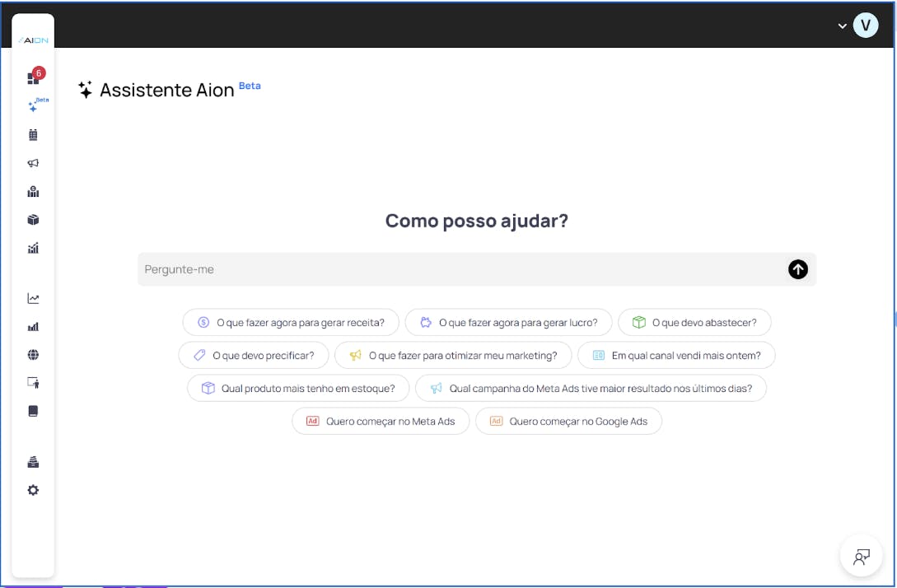Submit question with the black arrow button
Image resolution: width=897 pixels, height=588 pixels.
tap(798, 269)
